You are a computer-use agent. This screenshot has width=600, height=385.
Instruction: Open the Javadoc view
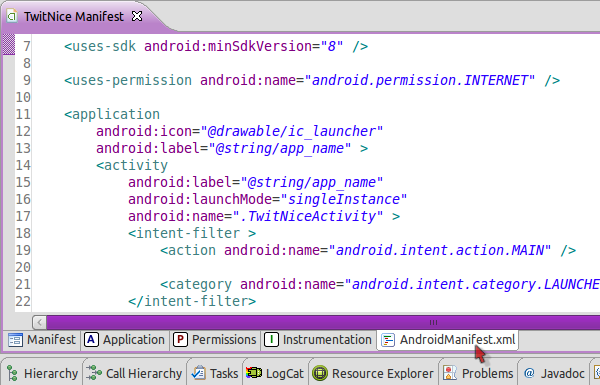pos(554,373)
